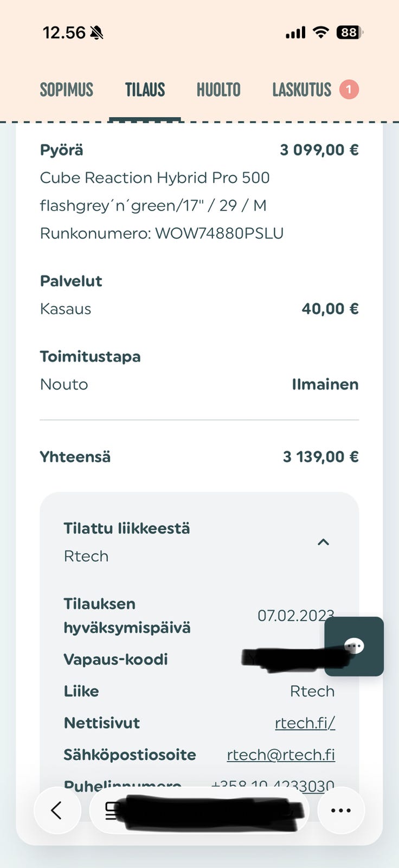The image size is (399, 868).
Task: Select the TILAUS tab
Action: (x=145, y=90)
